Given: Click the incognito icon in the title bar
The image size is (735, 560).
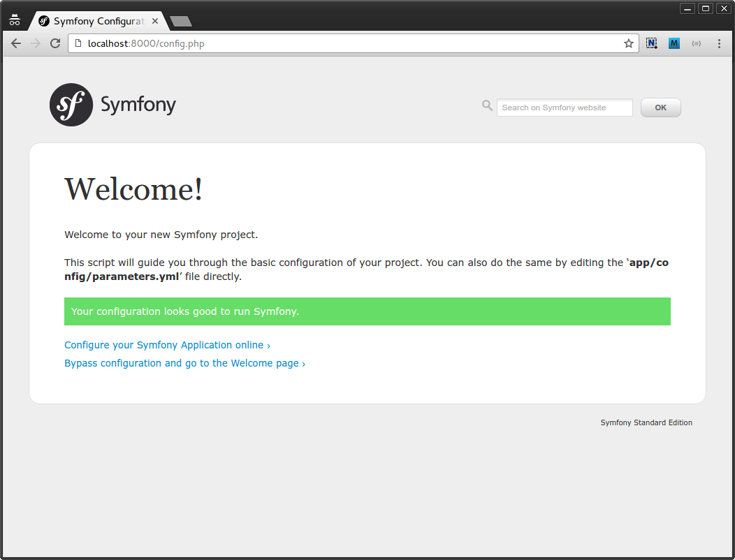Looking at the screenshot, I should [15, 20].
